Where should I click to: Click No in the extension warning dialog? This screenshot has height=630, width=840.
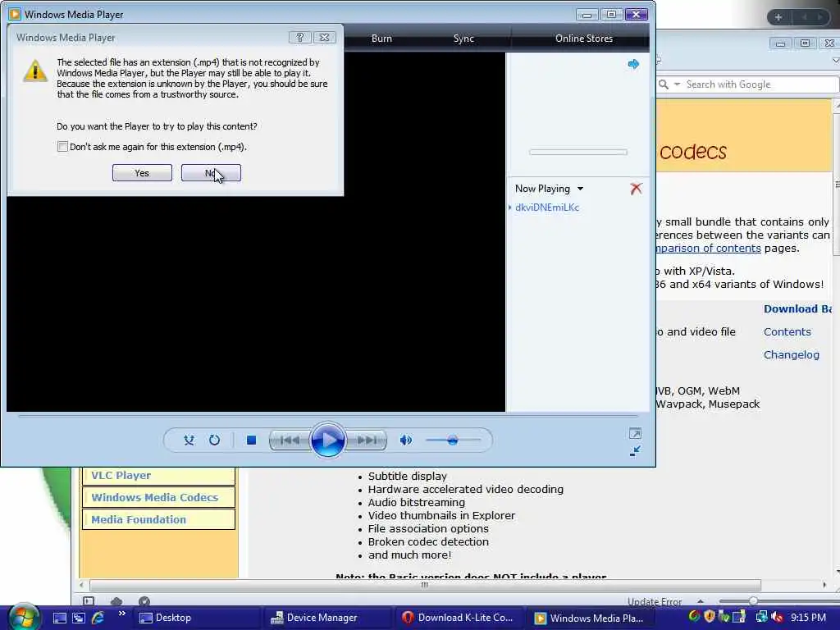pos(211,173)
